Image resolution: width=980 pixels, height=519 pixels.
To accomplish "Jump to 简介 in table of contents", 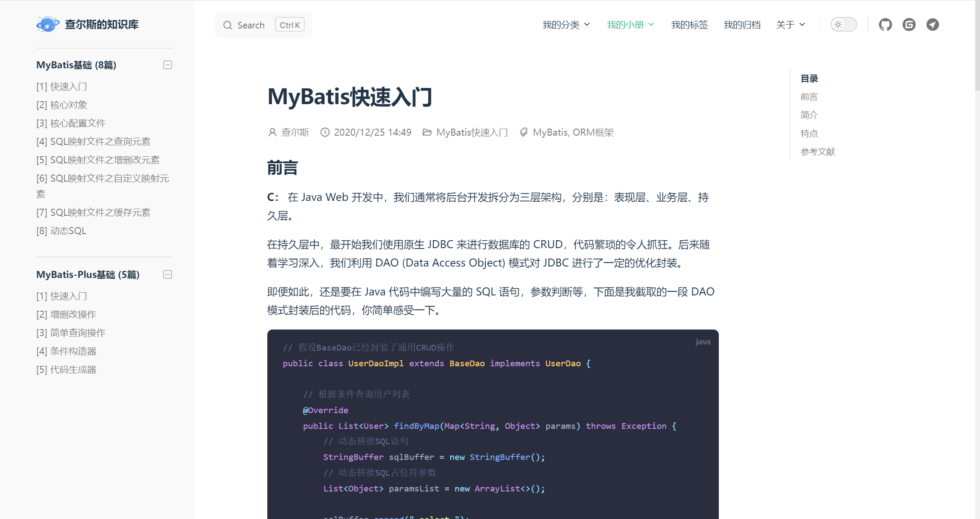I will pos(809,115).
